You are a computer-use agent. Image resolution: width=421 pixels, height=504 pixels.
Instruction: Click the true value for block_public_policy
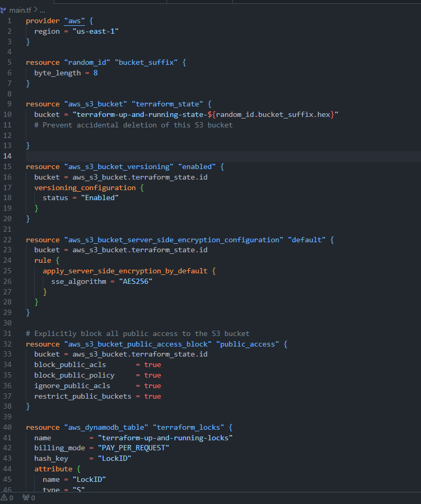[x=152, y=375]
